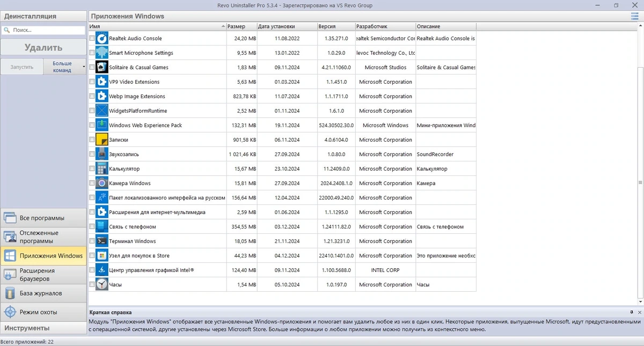Click the Связь с телефоном icon
Screen dimensions: 644x346
(102, 227)
